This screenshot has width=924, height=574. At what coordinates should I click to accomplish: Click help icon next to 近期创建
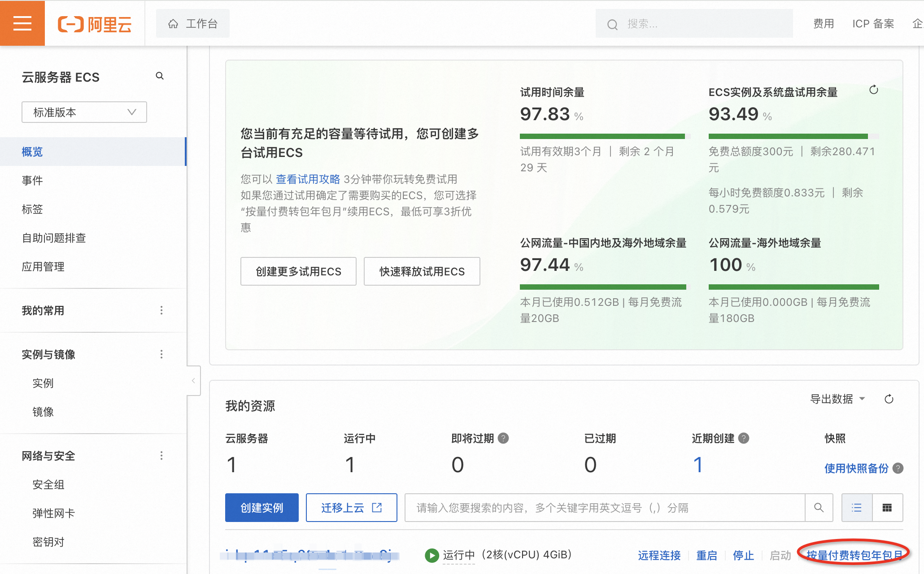pyautogui.click(x=744, y=438)
